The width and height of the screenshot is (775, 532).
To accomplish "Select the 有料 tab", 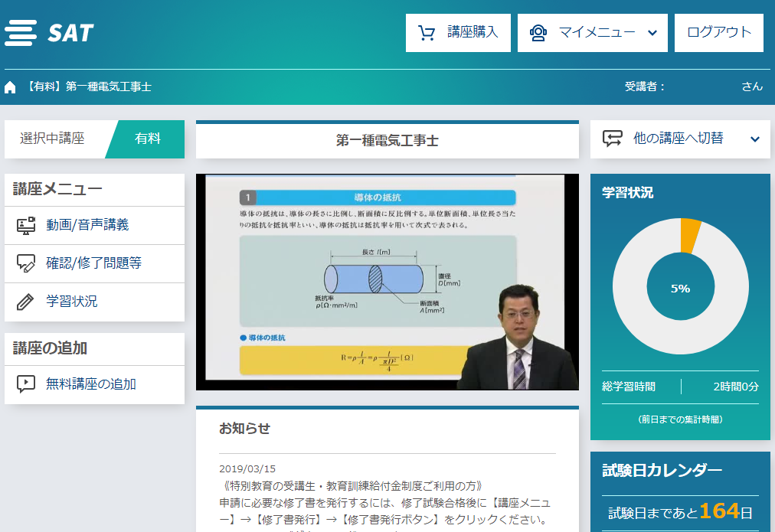I will pos(147,139).
